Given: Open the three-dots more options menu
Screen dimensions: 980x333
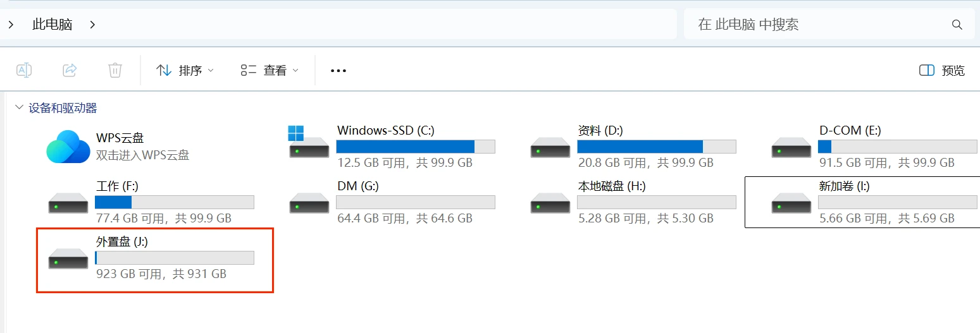Looking at the screenshot, I should (x=338, y=71).
